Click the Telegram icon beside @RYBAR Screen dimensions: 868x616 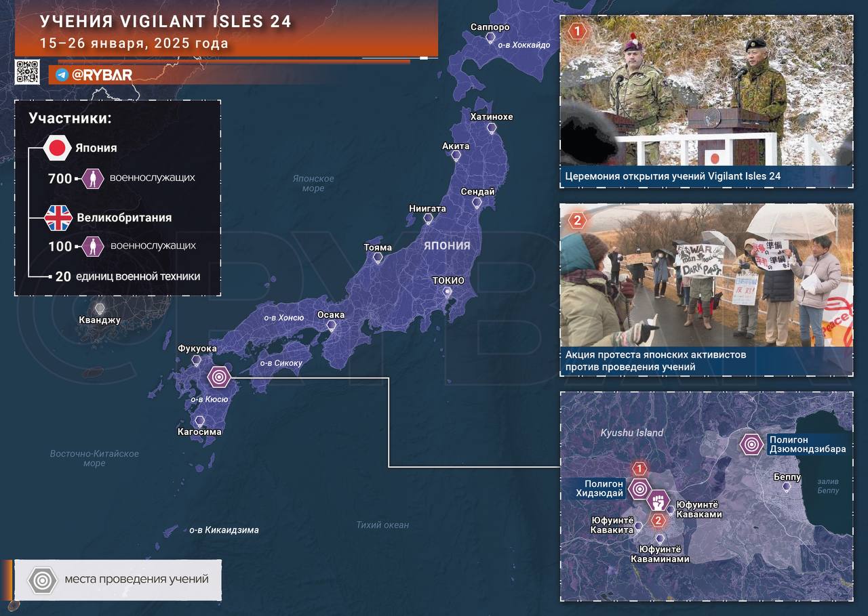[x=62, y=75]
